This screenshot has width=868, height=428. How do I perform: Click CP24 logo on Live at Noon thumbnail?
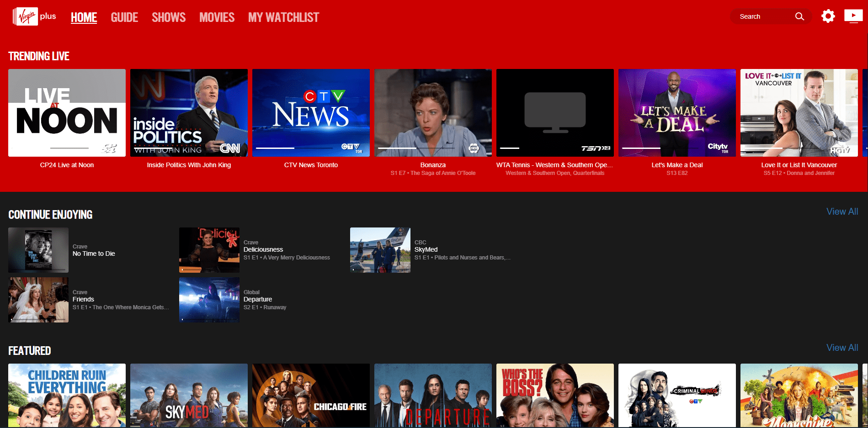pyautogui.click(x=109, y=148)
